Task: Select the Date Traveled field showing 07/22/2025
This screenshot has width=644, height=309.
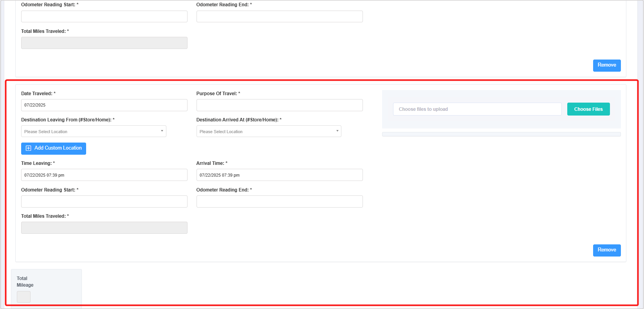Action: (104, 105)
